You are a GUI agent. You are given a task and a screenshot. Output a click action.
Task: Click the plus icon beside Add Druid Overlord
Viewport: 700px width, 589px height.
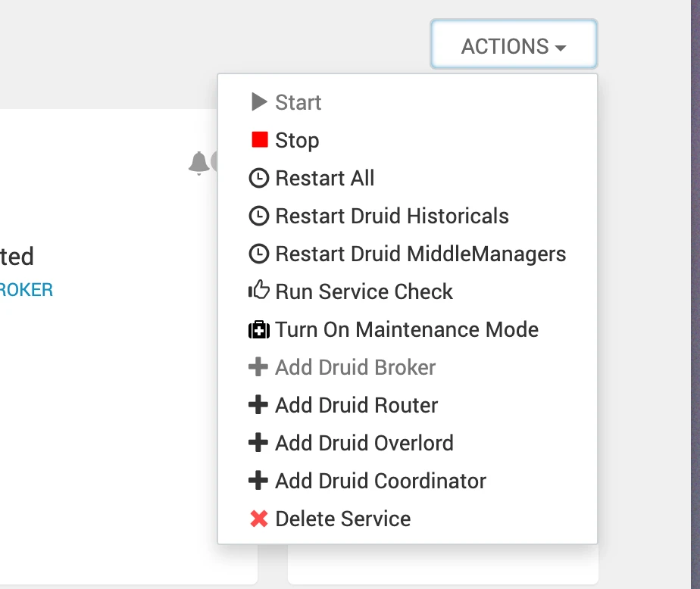tap(258, 443)
